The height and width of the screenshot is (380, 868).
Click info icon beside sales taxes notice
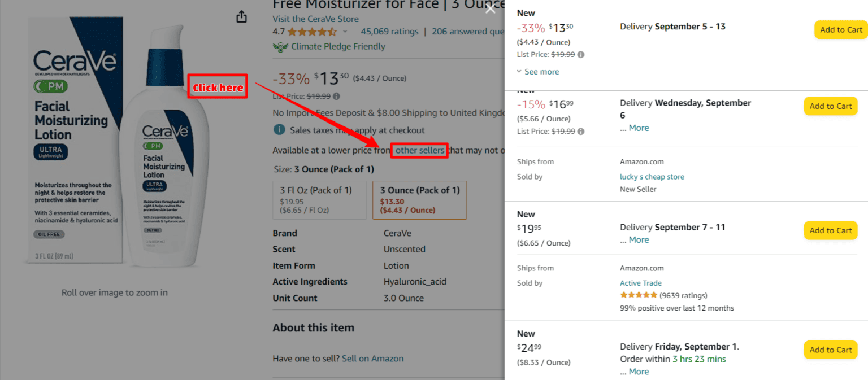tap(279, 130)
